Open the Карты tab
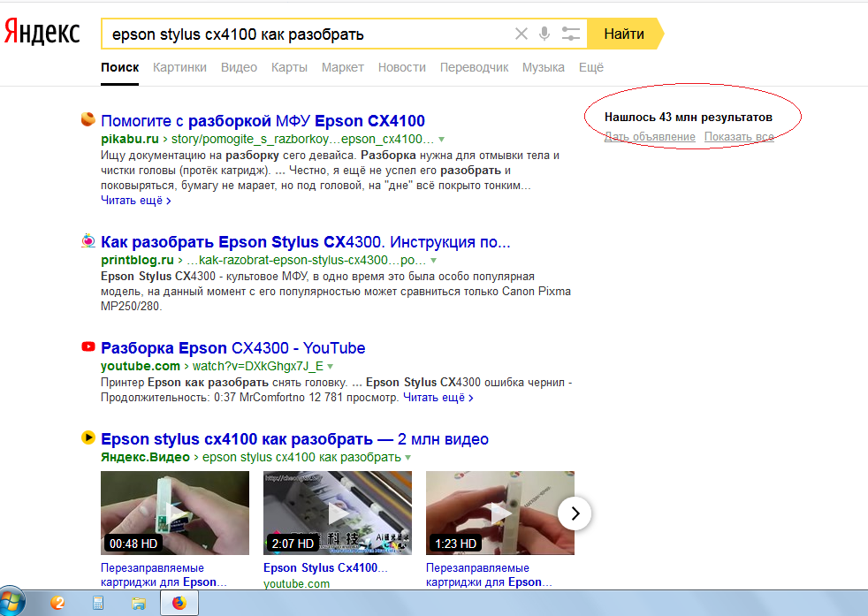 pos(289,67)
